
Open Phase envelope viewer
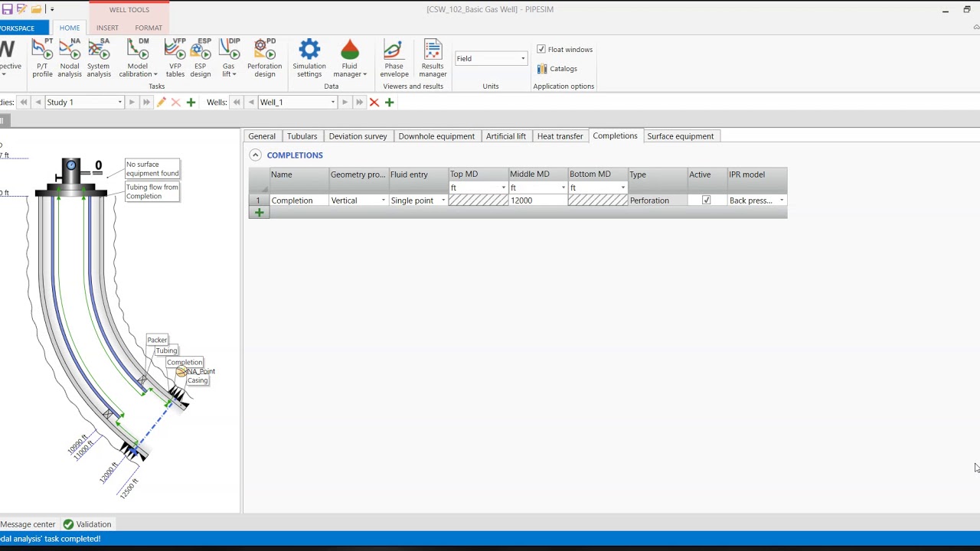tap(394, 58)
